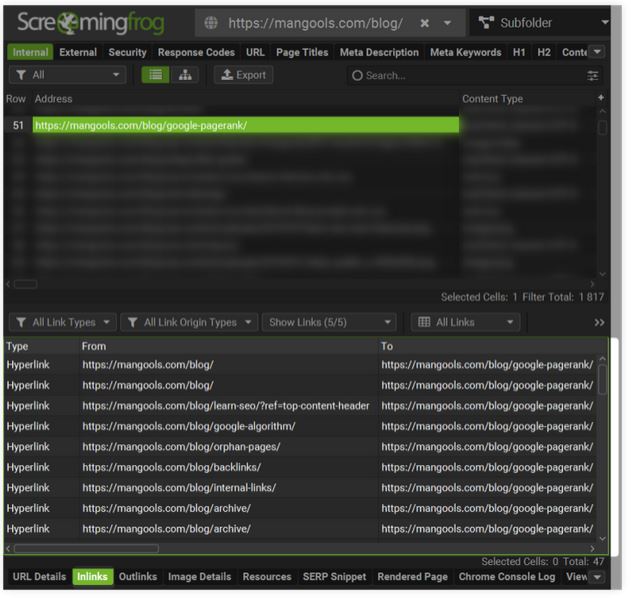Open the Subfolder crawl mode dropdown
The height and width of the screenshot is (598, 631).
(540, 23)
